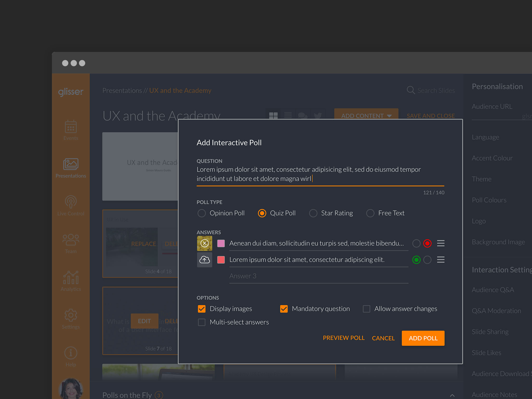Switch to list view icon
Image resolution: width=532 pixels, height=399 pixels.
pyautogui.click(x=288, y=115)
